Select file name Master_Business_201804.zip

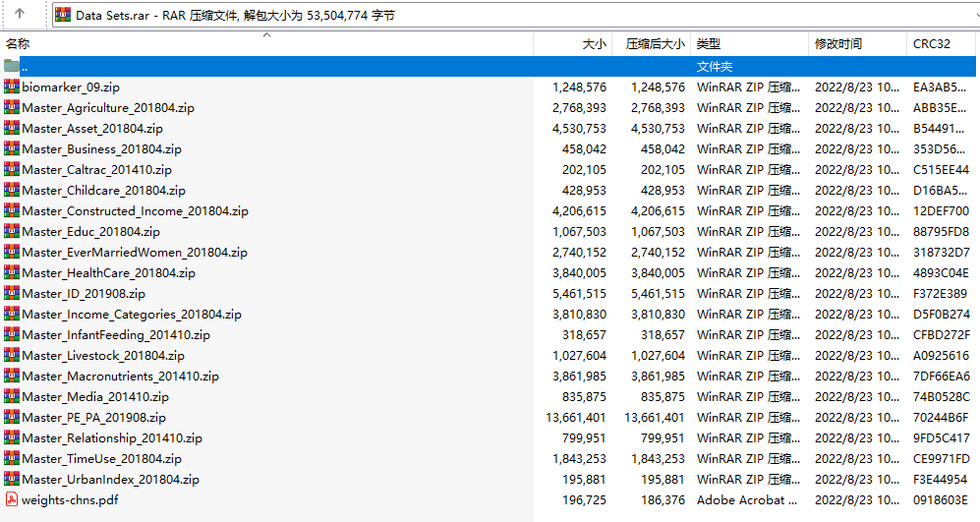coord(102,148)
